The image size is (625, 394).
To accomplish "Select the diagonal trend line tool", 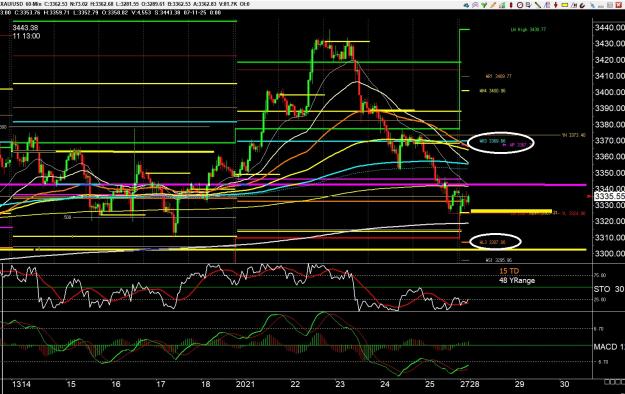I will pos(538,5).
